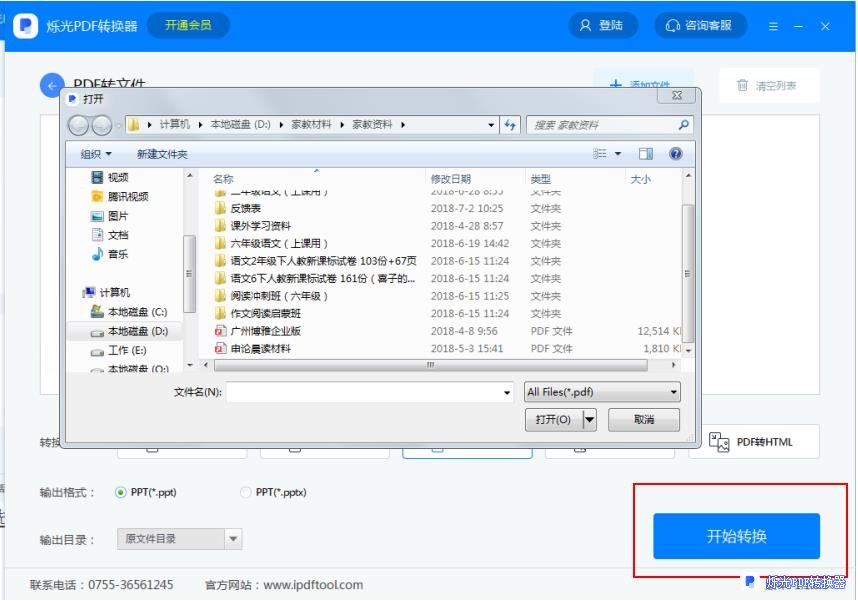Select 六年级语文（上课用）folder
The width and height of the screenshot is (858, 601).
point(271,244)
